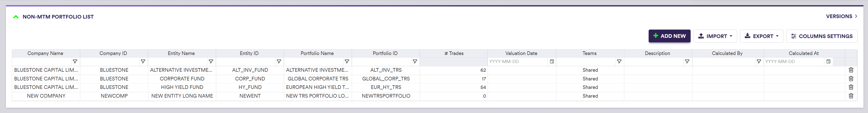Open the Import dropdown menu
The image size is (868, 113).
point(715,36)
